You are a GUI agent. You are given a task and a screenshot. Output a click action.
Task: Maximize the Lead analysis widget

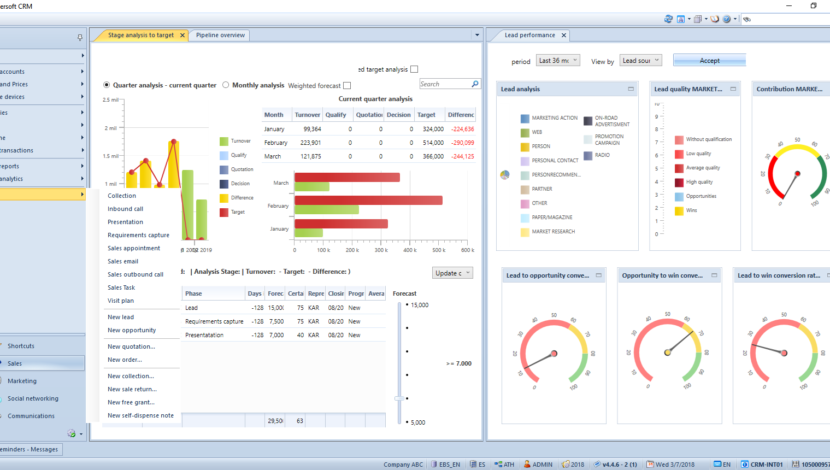[x=631, y=89]
